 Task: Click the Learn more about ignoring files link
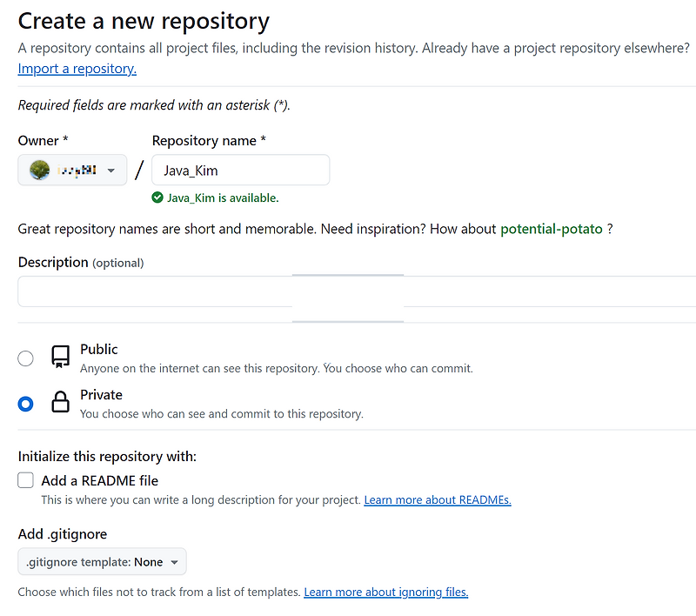coord(385,592)
